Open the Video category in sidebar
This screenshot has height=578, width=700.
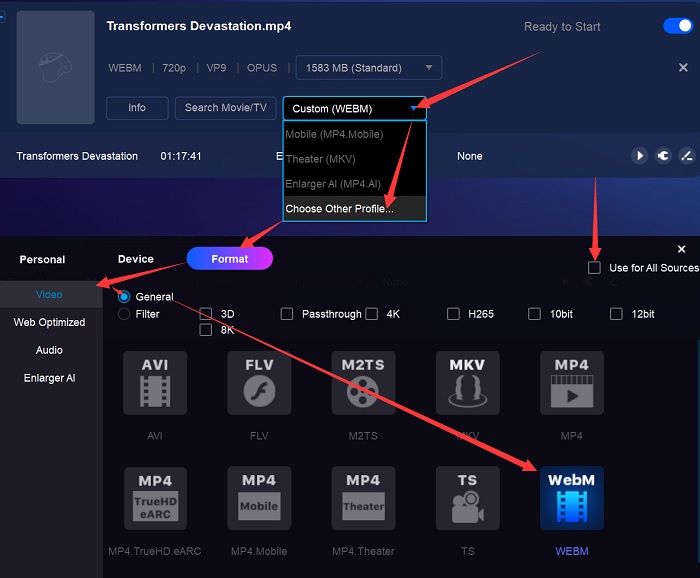pos(51,295)
